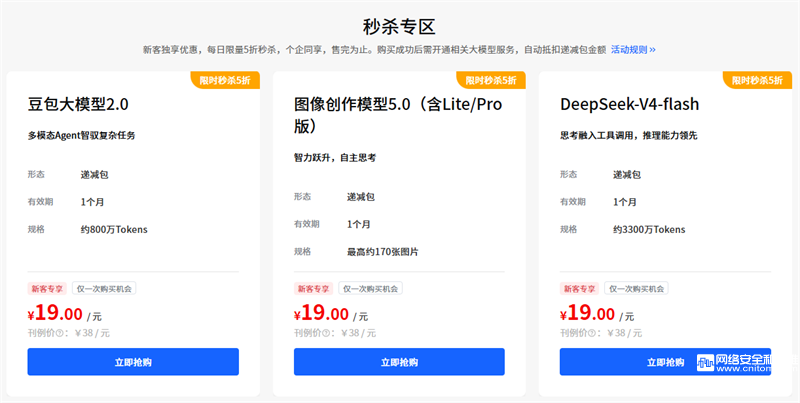Click 立即抢购 for 豆包大模型2.0
This screenshot has width=800, height=403.
pyautogui.click(x=133, y=362)
